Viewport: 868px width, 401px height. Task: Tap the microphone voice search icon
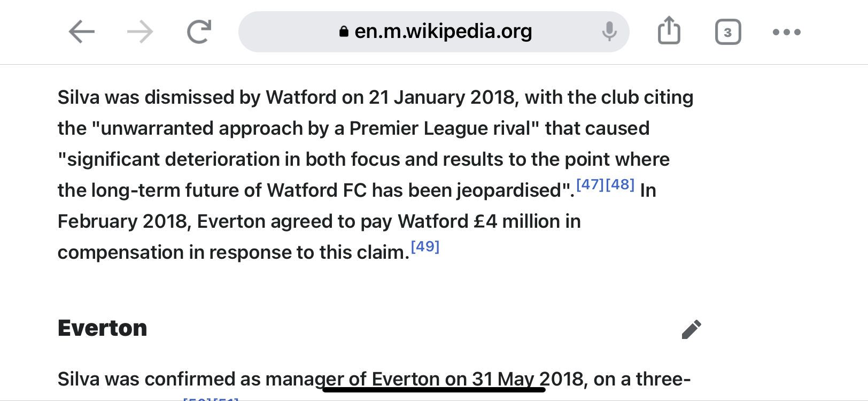[x=609, y=32]
